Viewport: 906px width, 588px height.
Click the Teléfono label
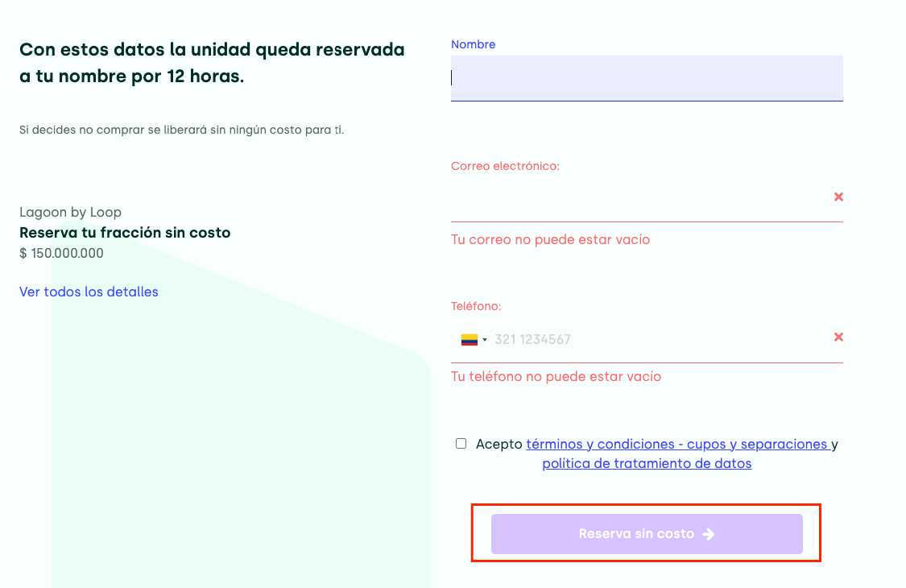pyautogui.click(x=476, y=306)
